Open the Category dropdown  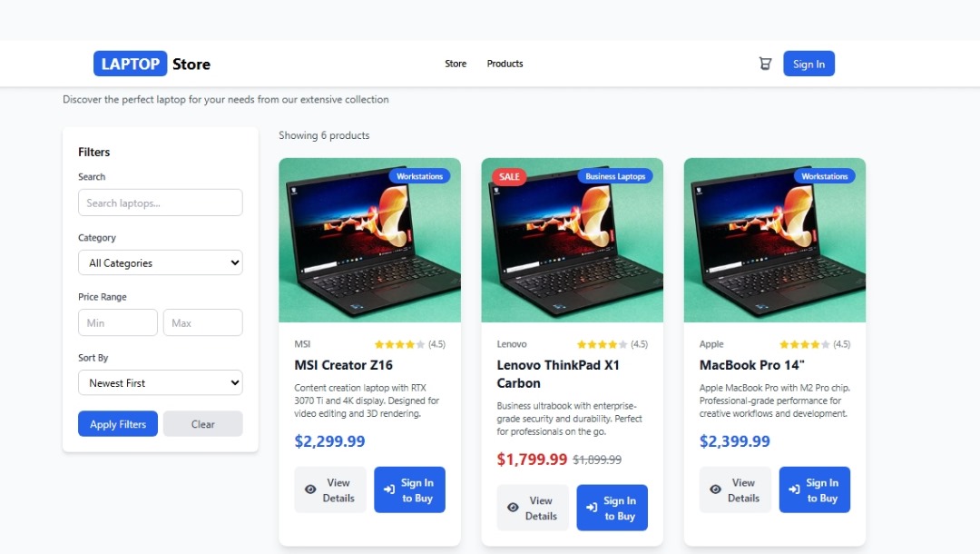pyautogui.click(x=160, y=262)
